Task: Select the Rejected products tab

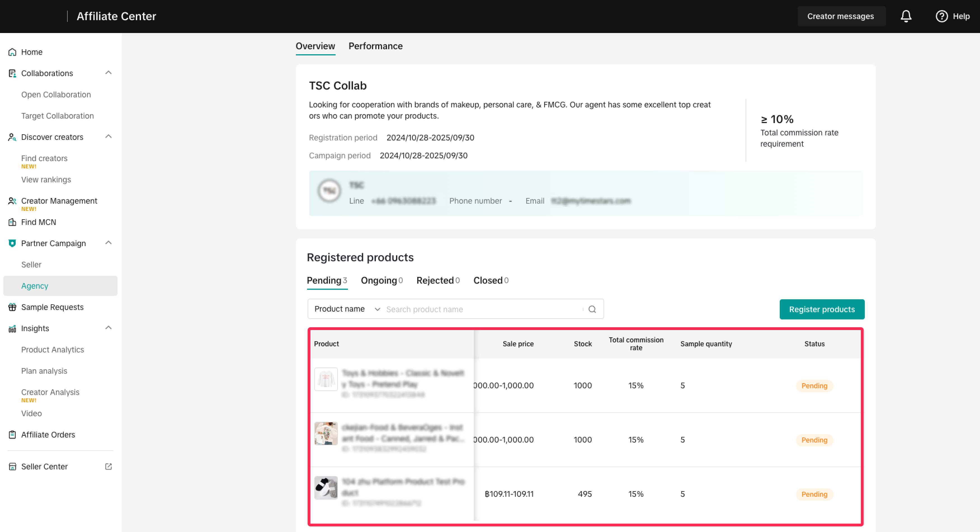Action: [x=437, y=281]
